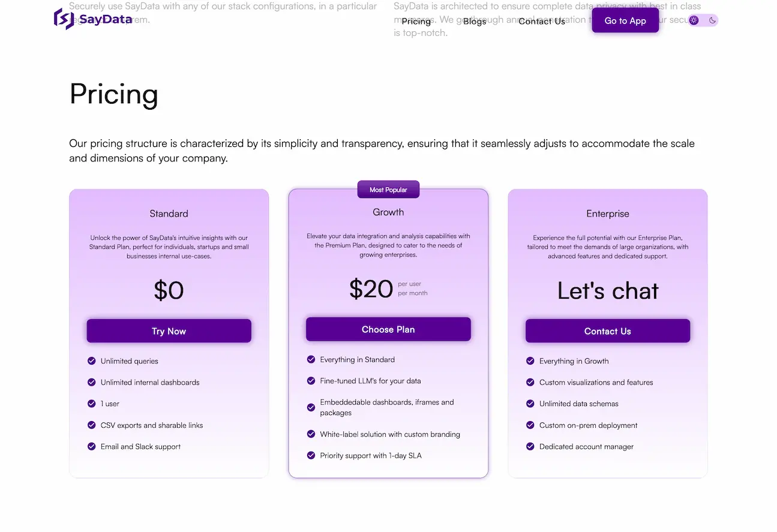Click checkmark next to CSV exports and sharable links
Viewport: 777px width, 532px height.
point(92,425)
